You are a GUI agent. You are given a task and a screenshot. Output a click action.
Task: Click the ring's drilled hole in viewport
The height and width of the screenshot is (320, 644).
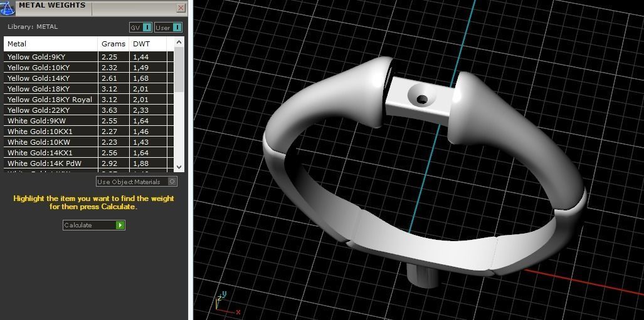click(422, 99)
